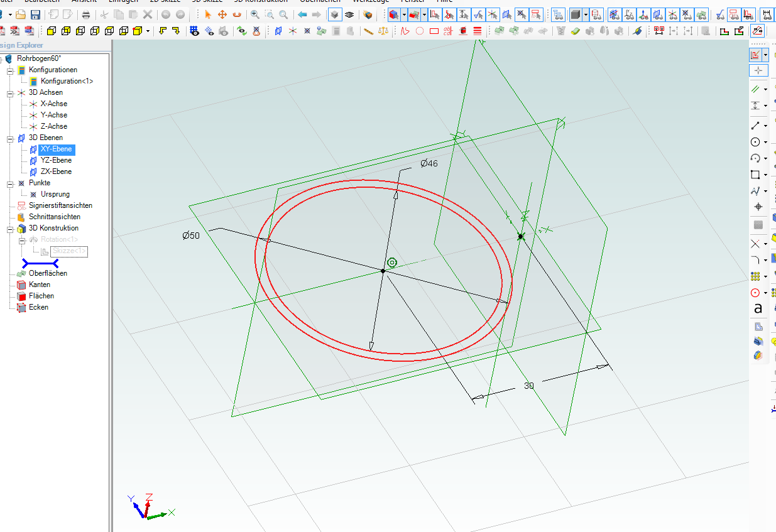
Task: Toggle reference axes visibility (binoculars icon)
Action: [672, 14]
